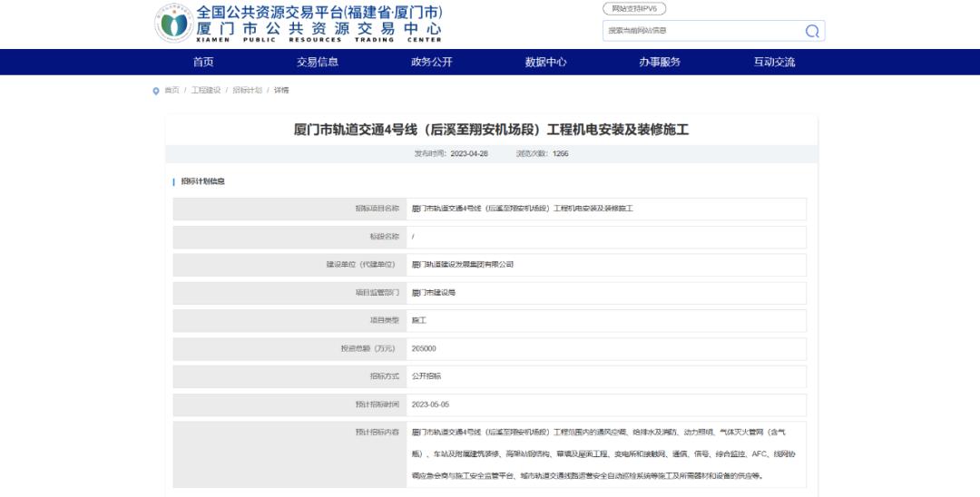This screenshot has width=980, height=497.
Task: Click the 项目类型 value 施工
Action: (x=418, y=320)
